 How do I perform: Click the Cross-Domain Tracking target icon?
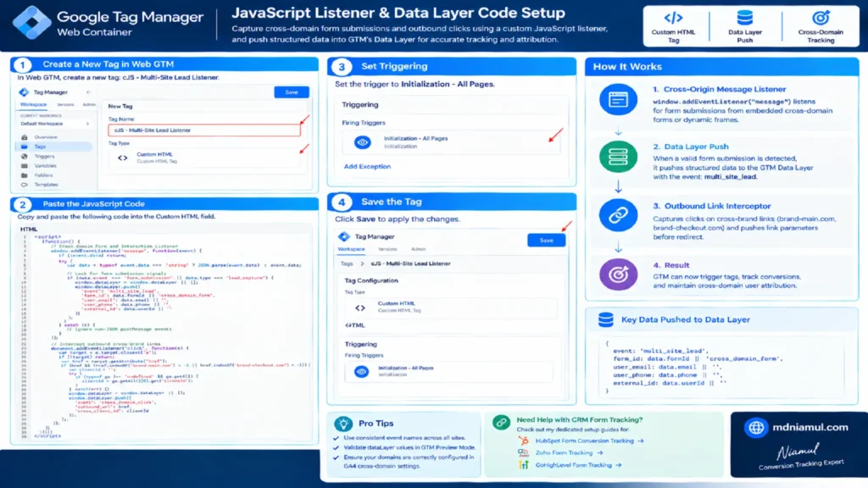click(x=821, y=18)
